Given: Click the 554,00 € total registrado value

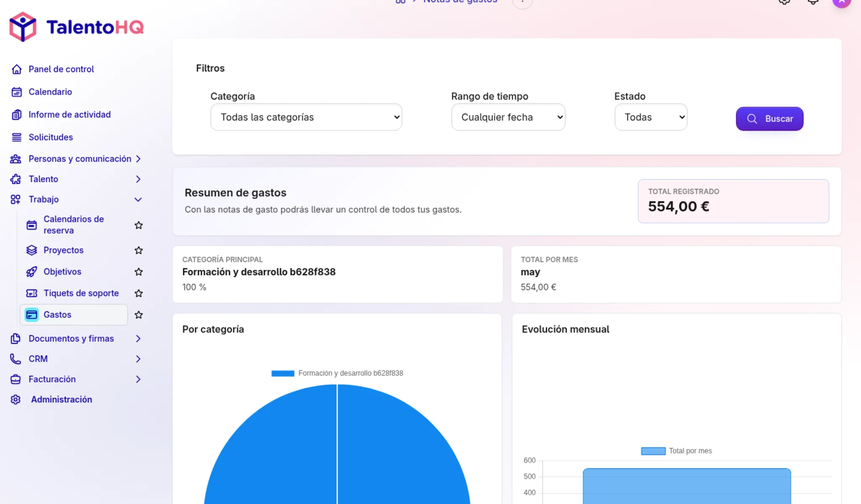Looking at the screenshot, I should click(x=679, y=207).
